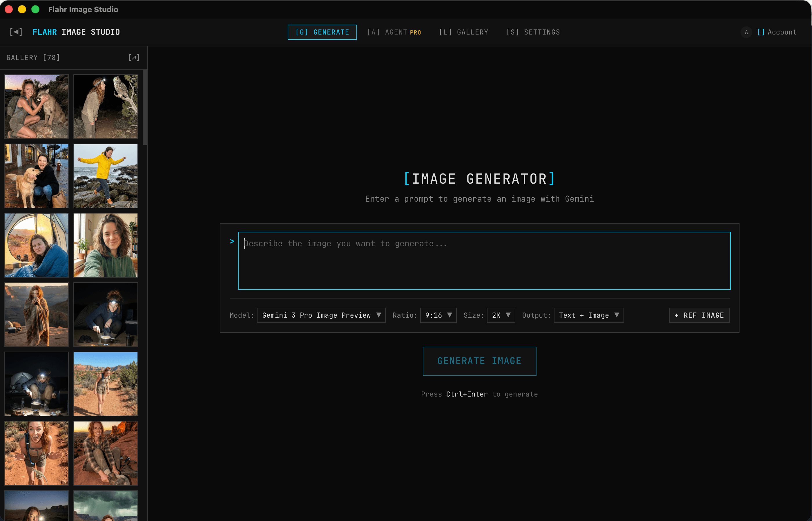The width and height of the screenshot is (812, 521).
Task: Open the Model dropdown showing Gemini 3 Pro
Action: (321, 315)
